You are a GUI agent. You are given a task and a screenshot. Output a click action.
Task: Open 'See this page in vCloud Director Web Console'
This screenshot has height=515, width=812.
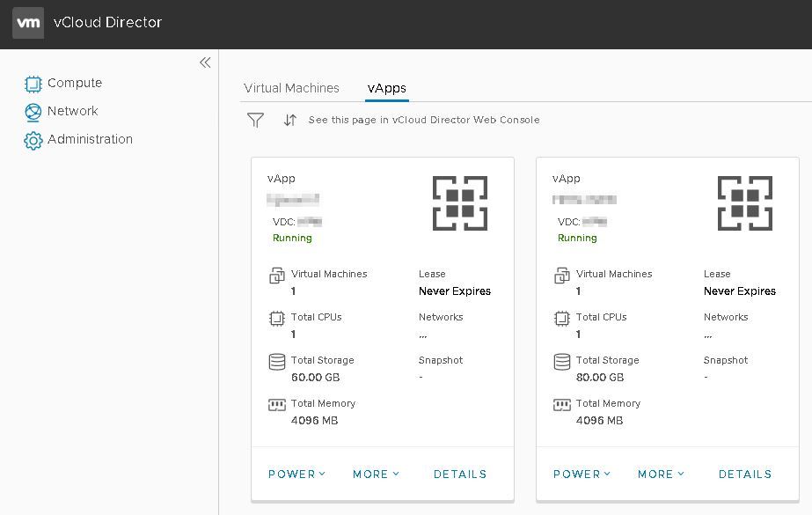point(424,121)
